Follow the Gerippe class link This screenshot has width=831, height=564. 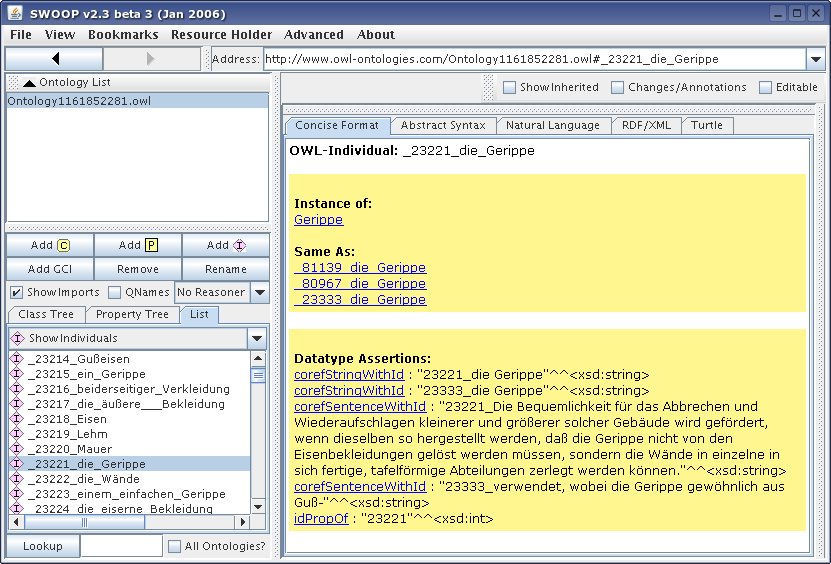click(318, 219)
